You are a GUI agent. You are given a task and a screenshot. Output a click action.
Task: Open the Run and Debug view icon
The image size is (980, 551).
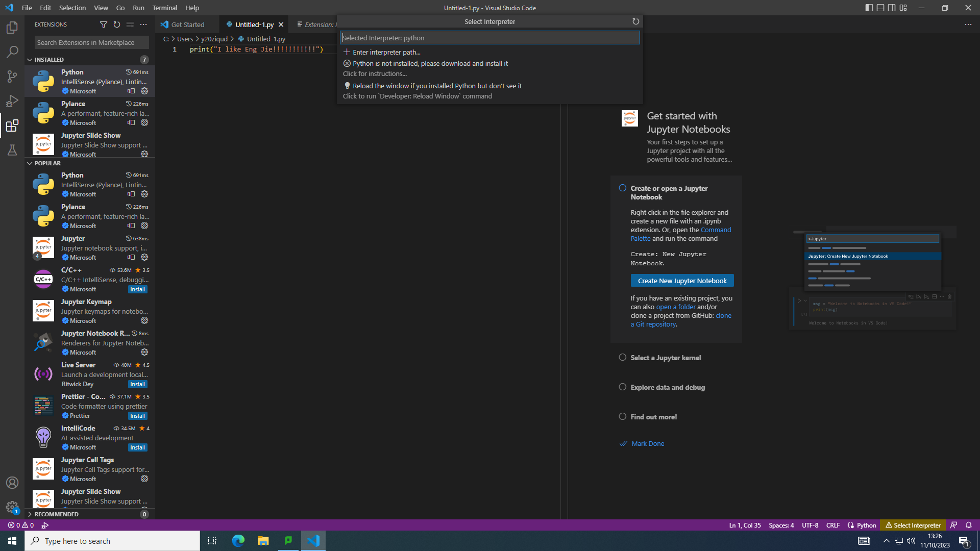pyautogui.click(x=12, y=101)
